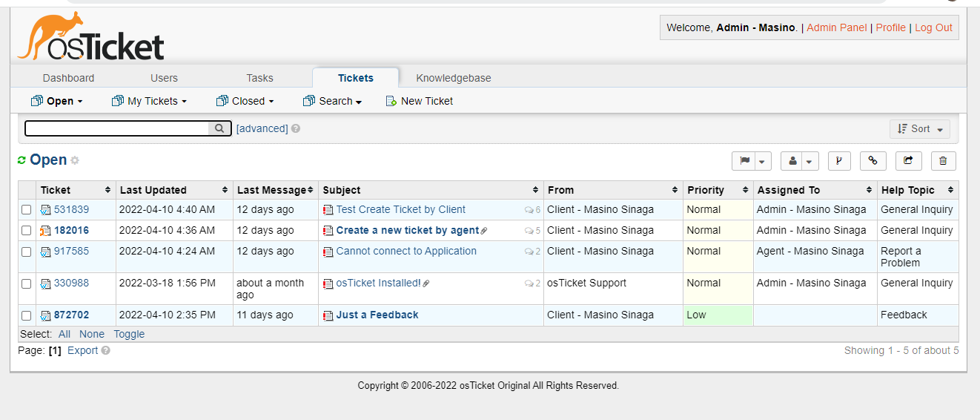
Task: Open queue settings gear next to Open
Action: 75,161
